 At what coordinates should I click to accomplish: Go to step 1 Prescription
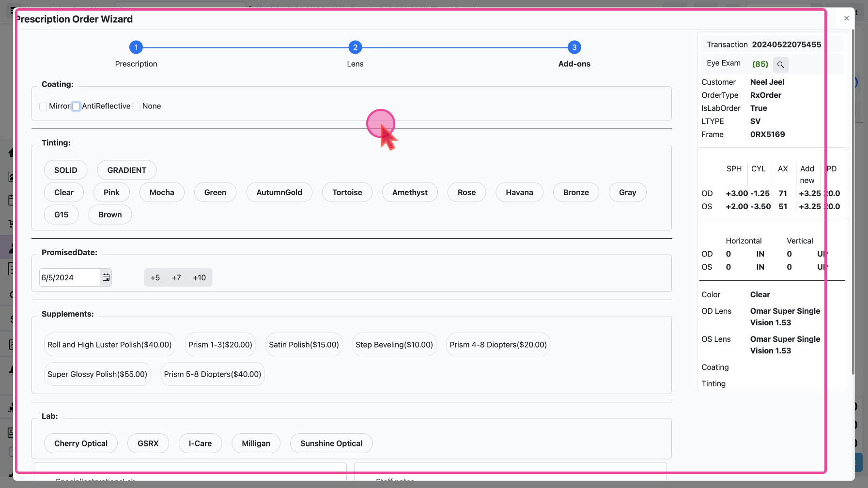pos(136,47)
